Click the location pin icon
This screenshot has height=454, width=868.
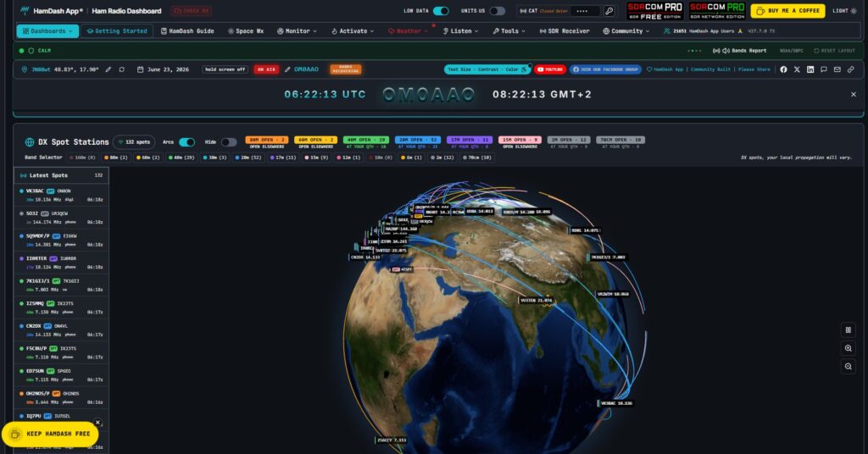pyautogui.click(x=25, y=69)
